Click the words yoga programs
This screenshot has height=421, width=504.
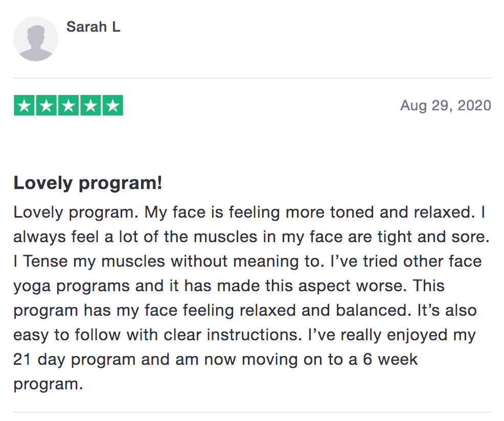72,286
